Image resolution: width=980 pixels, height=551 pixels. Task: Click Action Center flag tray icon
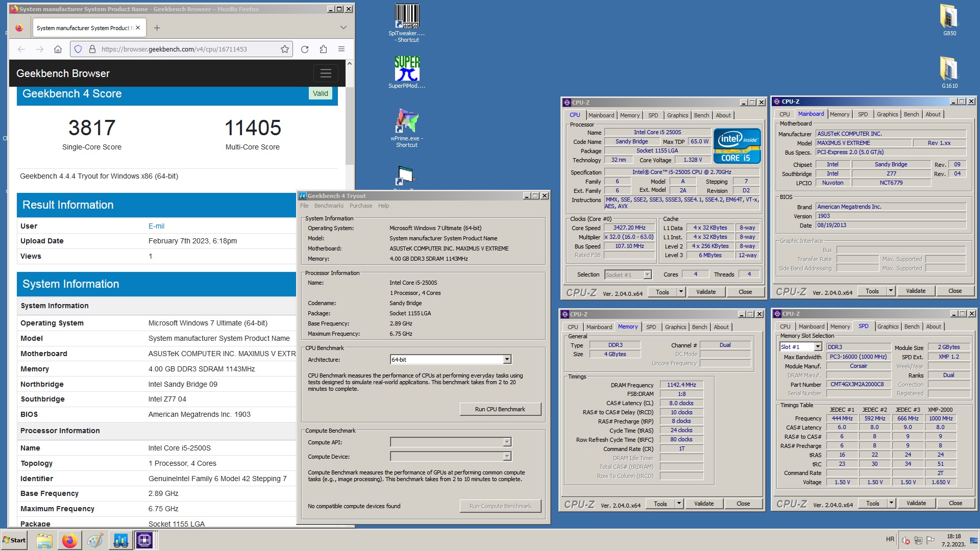[x=930, y=540]
